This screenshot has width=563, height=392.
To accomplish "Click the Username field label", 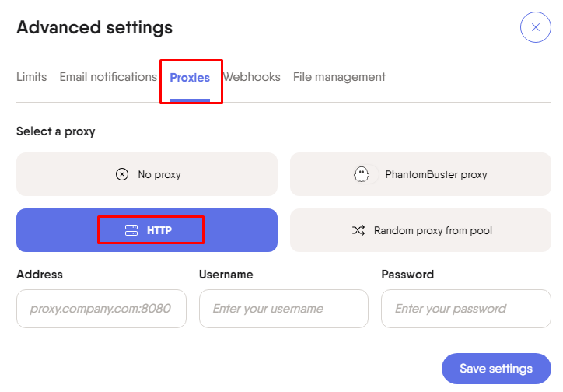I will [x=226, y=275].
